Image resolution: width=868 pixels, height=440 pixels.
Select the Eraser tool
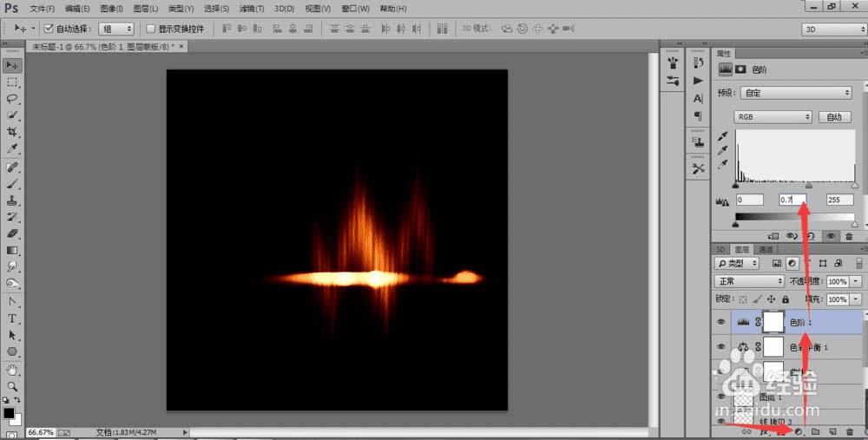(x=11, y=233)
